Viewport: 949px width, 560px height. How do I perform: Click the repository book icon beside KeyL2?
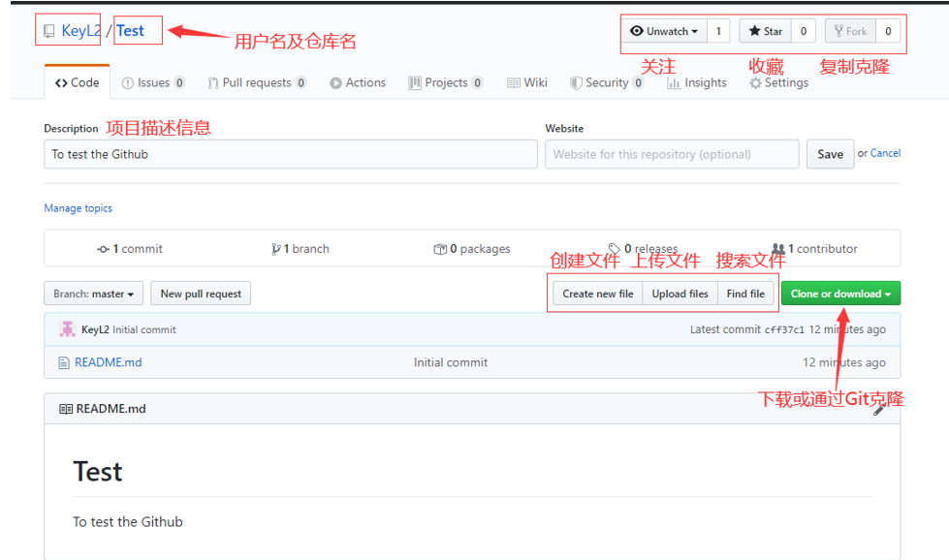(49, 31)
